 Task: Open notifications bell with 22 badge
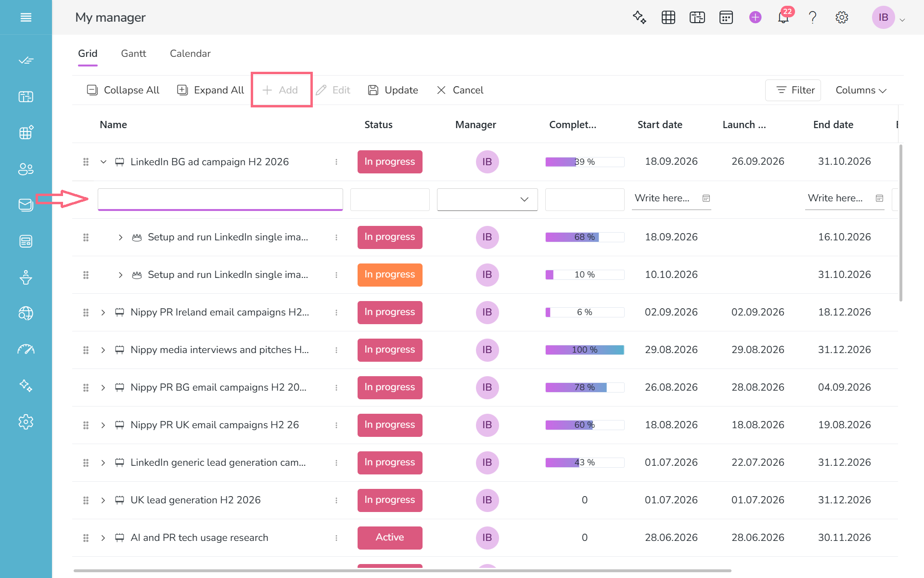click(784, 17)
